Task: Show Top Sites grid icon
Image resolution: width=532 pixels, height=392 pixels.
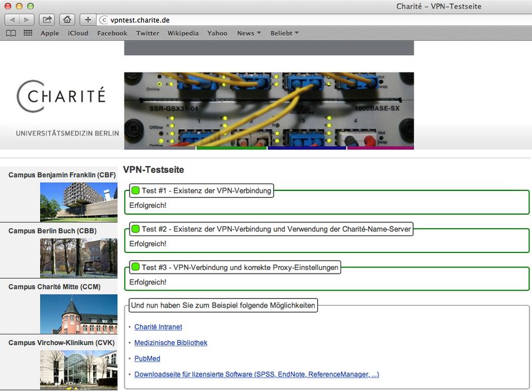Action: (28, 33)
